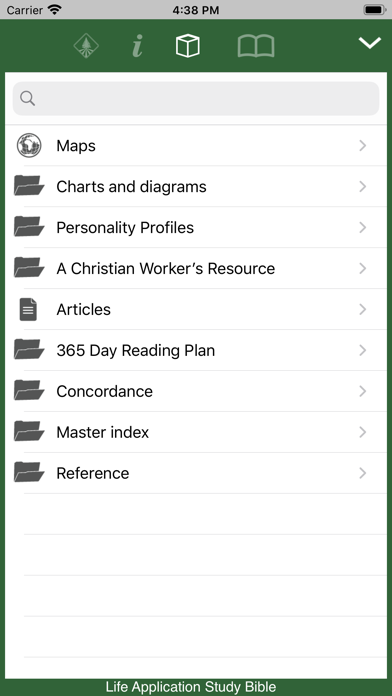Select the Concordance entry
Image resolution: width=392 pixels, height=696 pixels.
pos(196,392)
